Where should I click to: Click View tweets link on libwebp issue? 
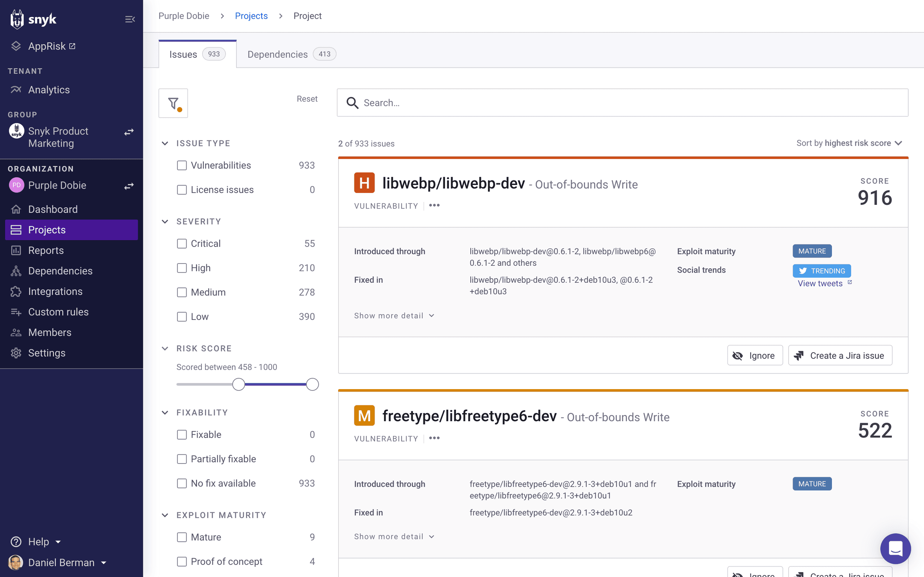point(820,283)
